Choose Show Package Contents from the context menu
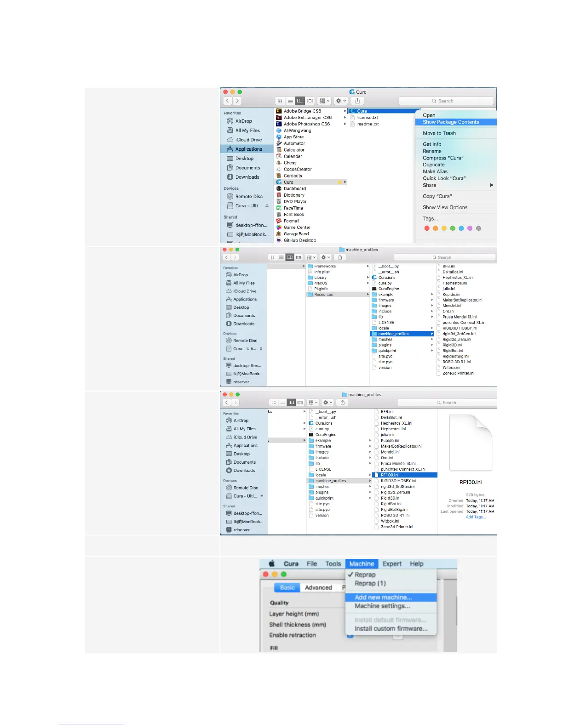 456,122
